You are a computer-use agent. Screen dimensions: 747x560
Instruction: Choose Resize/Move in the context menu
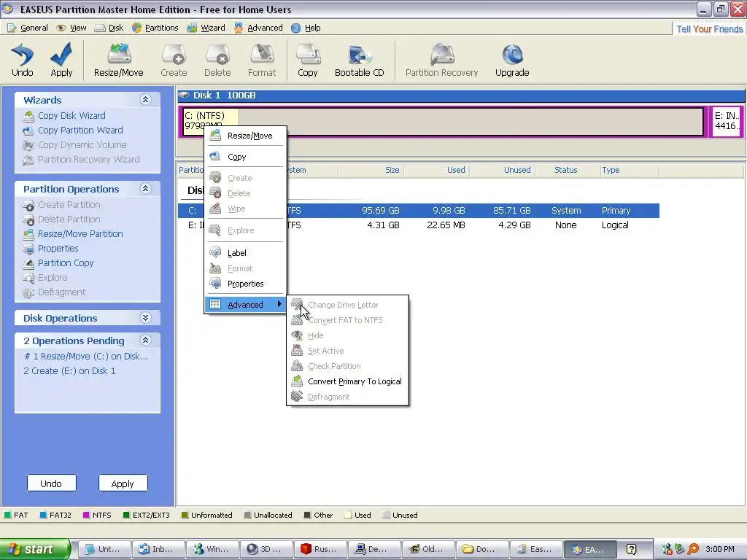(245, 136)
